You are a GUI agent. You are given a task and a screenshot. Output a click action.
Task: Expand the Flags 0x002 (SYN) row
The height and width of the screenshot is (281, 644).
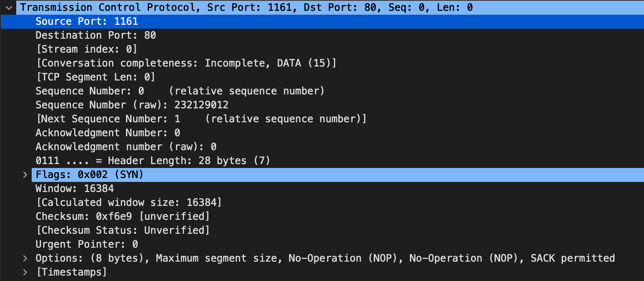25,175
